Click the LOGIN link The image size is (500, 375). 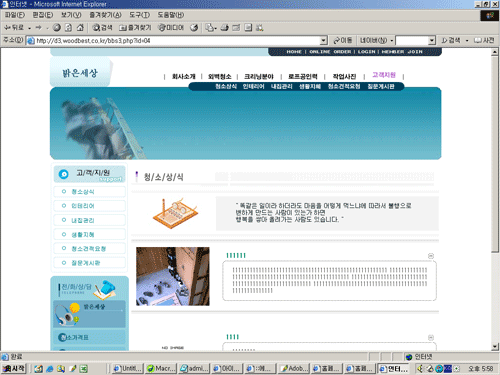[x=366, y=52]
